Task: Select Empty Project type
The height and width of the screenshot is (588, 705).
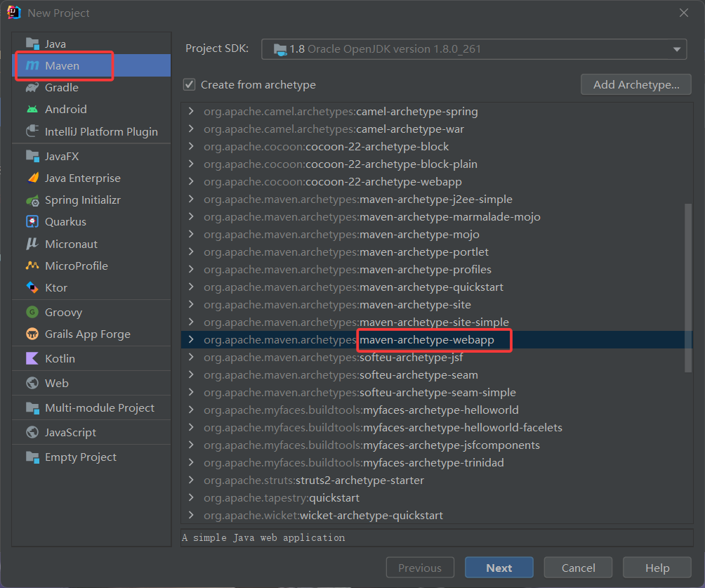Action: click(x=91, y=457)
